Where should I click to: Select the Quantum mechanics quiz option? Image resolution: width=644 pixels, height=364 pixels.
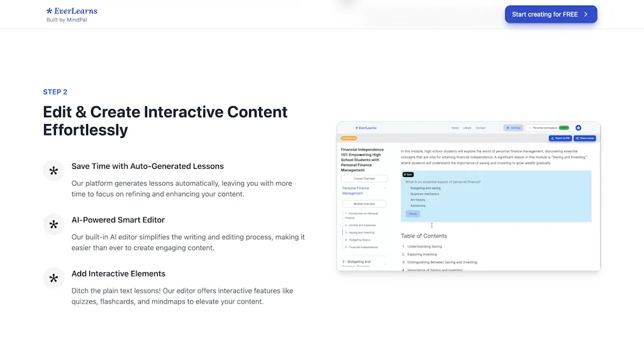tap(425, 193)
